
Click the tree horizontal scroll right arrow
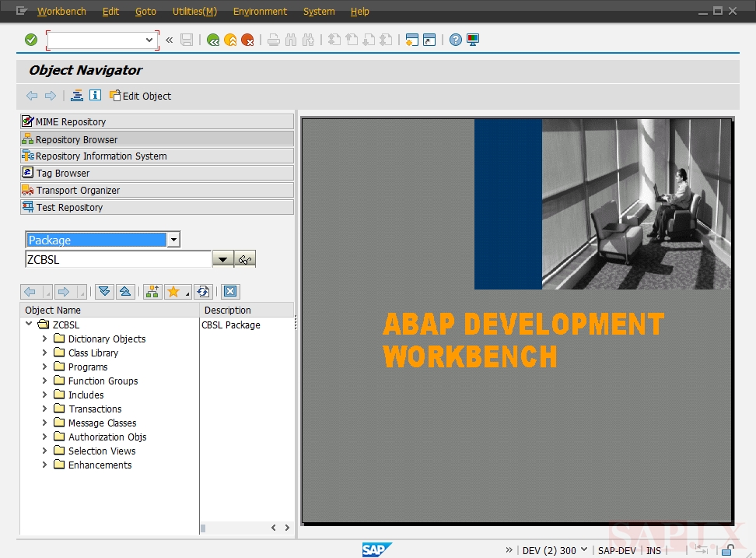(287, 528)
